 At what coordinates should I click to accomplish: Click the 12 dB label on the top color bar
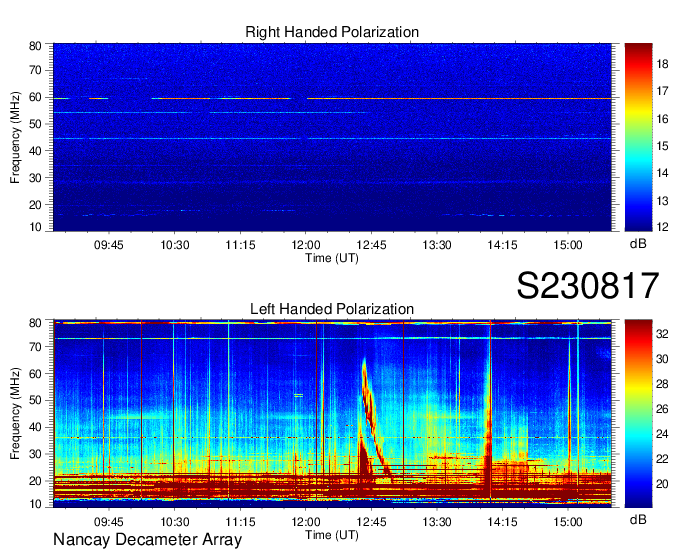tap(662, 227)
